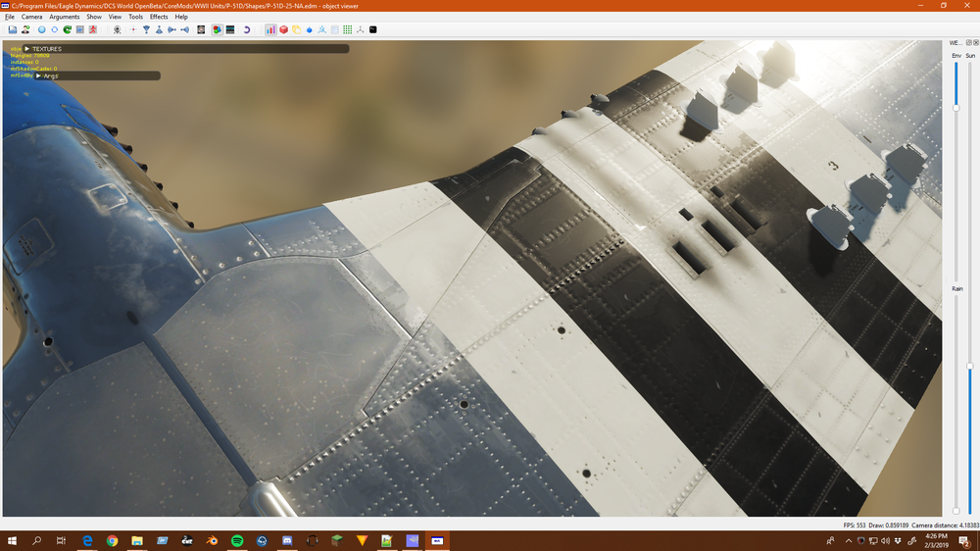Screen dimensions: 980x551
Task: Open Blender from the taskbar
Action: (212, 541)
